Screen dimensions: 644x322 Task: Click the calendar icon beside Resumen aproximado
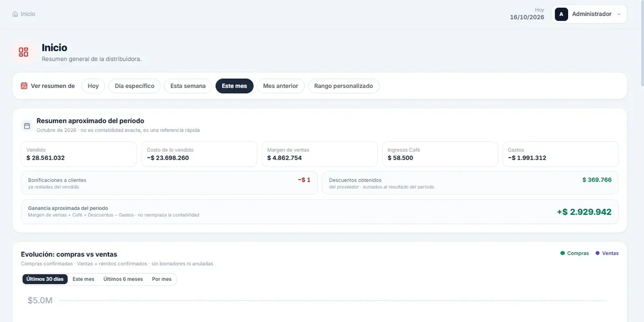point(27,126)
